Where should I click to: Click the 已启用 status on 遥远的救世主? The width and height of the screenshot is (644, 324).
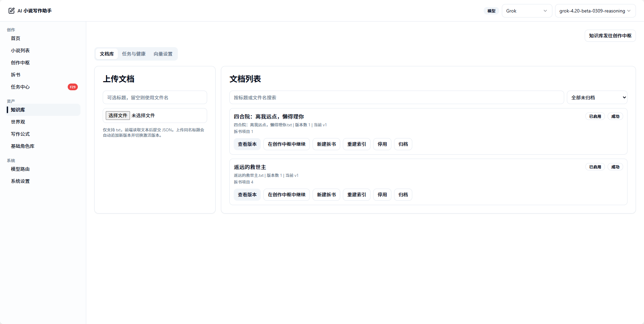coord(595,167)
